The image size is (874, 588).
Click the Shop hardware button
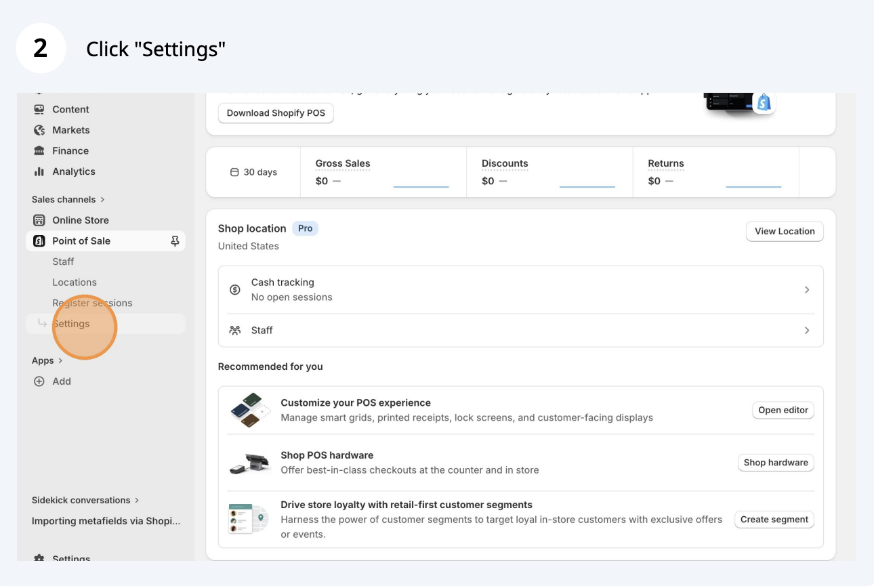(776, 463)
